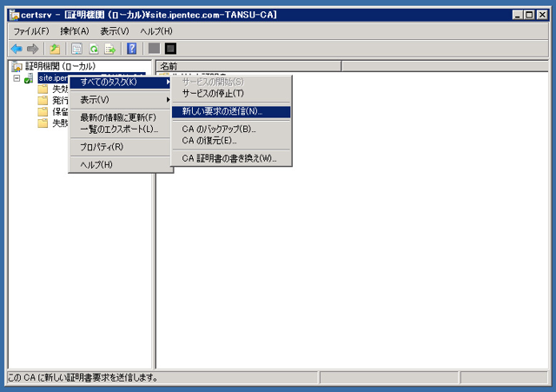Click the Export list toolbar icon

(x=110, y=49)
